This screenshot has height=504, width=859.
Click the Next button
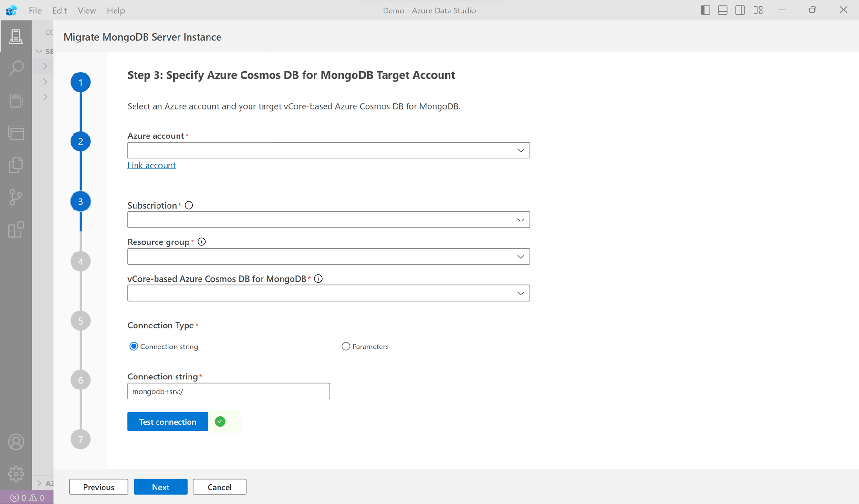pyautogui.click(x=160, y=487)
